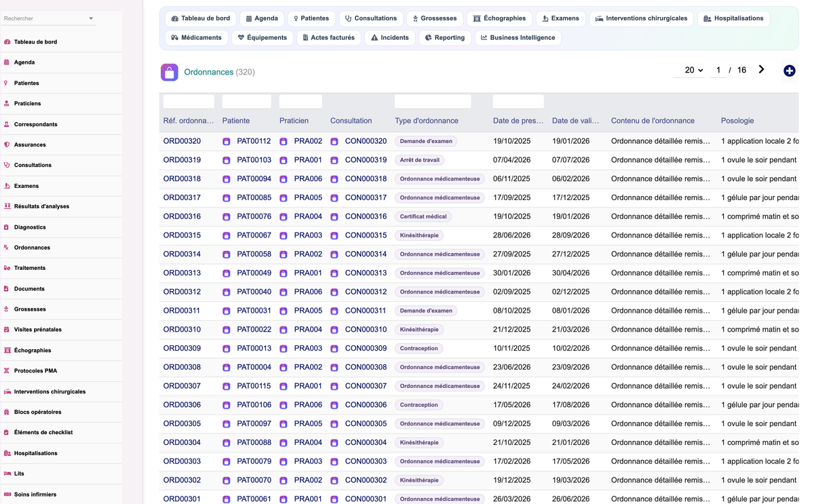Screen dimensions: 814x504
Task: Click the add ordonnance plus icon
Action: (789, 71)
